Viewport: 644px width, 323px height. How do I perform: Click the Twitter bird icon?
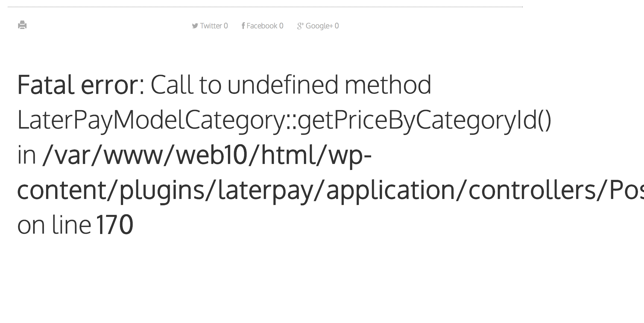point(195,26)
